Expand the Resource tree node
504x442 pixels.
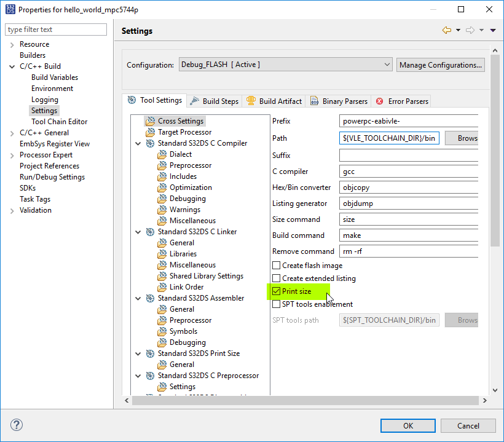(x=12, y=45)
